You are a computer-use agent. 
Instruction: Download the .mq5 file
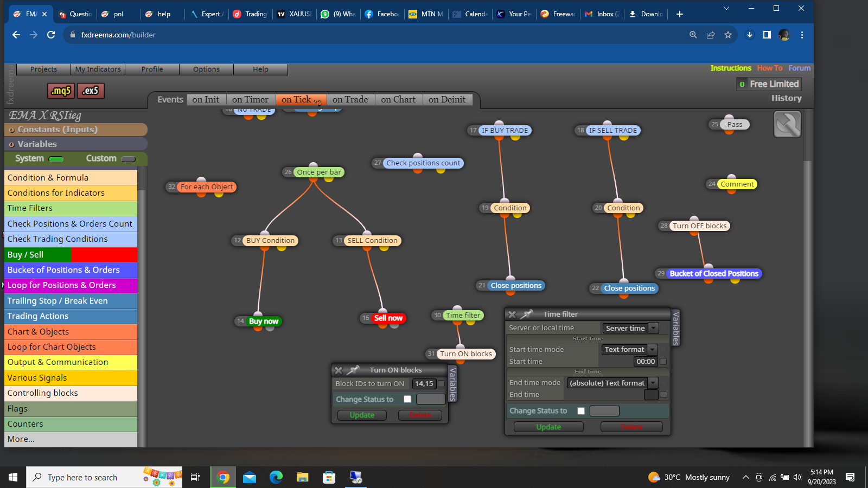(x=61, y=91)
